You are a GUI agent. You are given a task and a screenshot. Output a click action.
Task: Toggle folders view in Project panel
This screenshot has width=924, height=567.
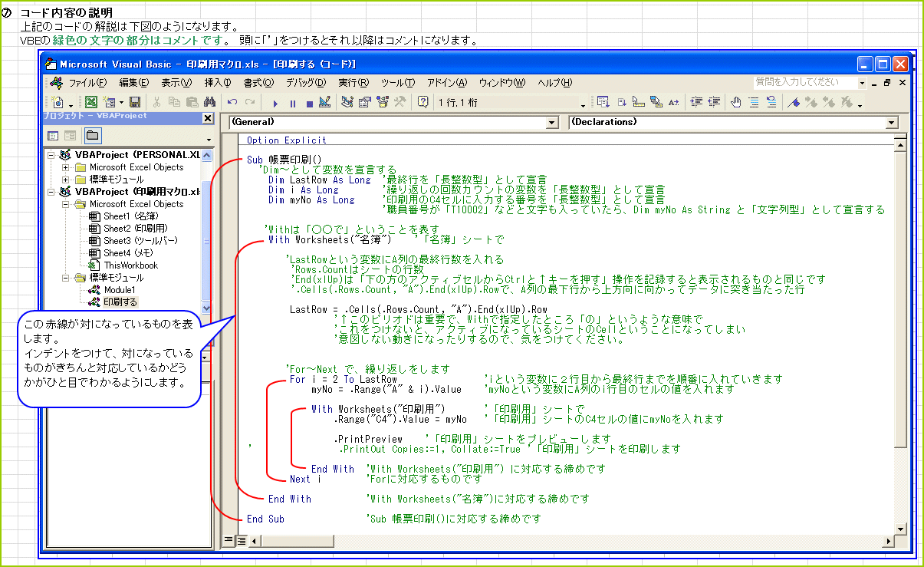click(x=91, y=136)
